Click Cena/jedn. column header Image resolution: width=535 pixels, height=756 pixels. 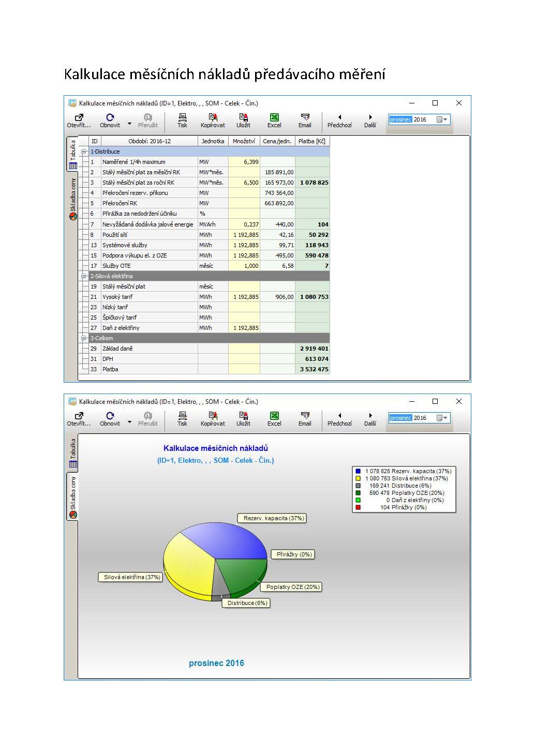(x=277, y=141)
